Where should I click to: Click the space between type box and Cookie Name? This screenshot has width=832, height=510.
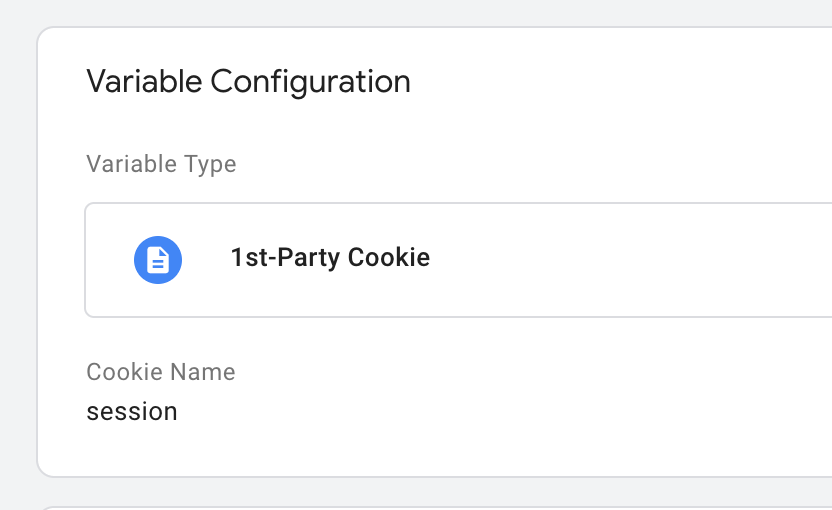click(x=424, y=339)
